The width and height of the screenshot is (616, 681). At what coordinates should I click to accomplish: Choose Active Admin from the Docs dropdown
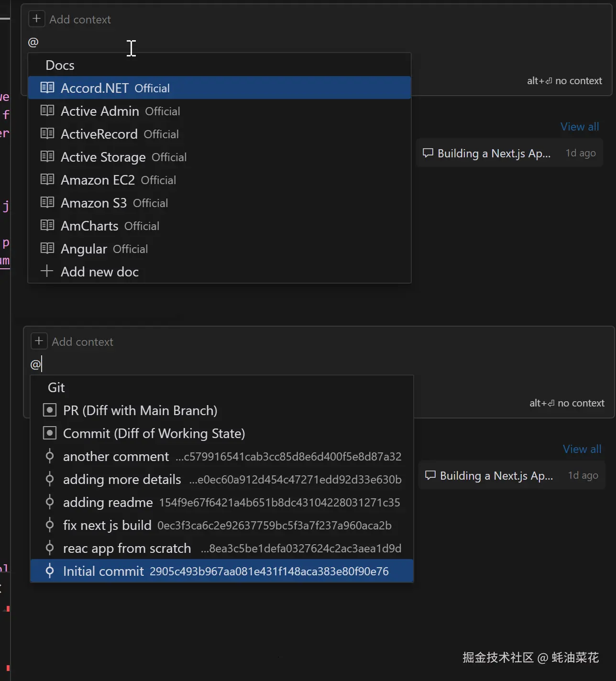pyautogui.click(x=99, y=110)
